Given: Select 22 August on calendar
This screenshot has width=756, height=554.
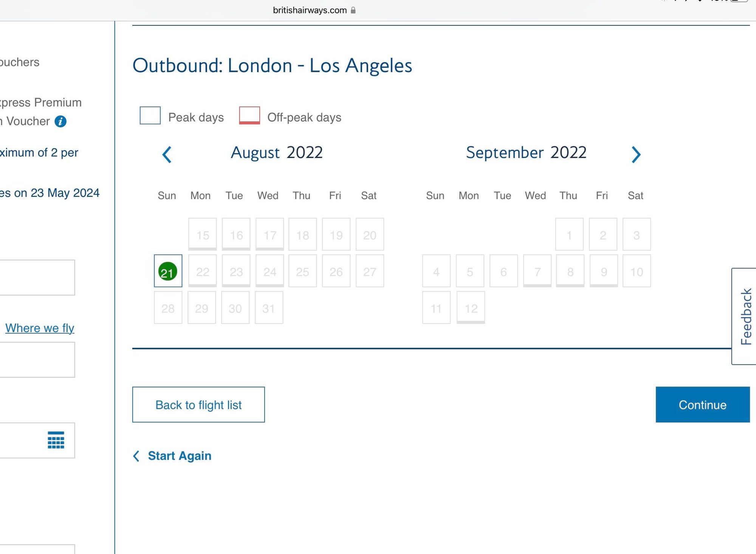Looking at the screenshot, I should [x=202, y=271].
